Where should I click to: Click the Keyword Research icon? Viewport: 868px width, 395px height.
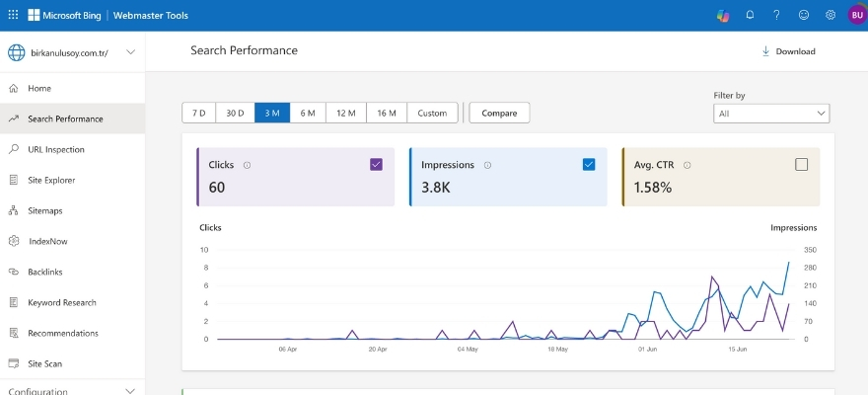(14, 302)
